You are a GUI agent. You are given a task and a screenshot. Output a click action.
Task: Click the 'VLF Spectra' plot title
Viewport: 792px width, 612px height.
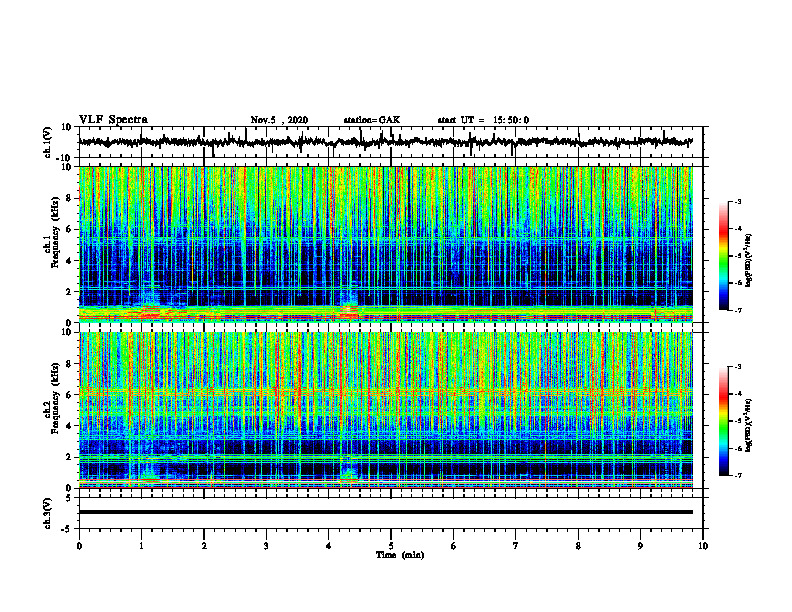pyautogui.click(x=113, y=120)
